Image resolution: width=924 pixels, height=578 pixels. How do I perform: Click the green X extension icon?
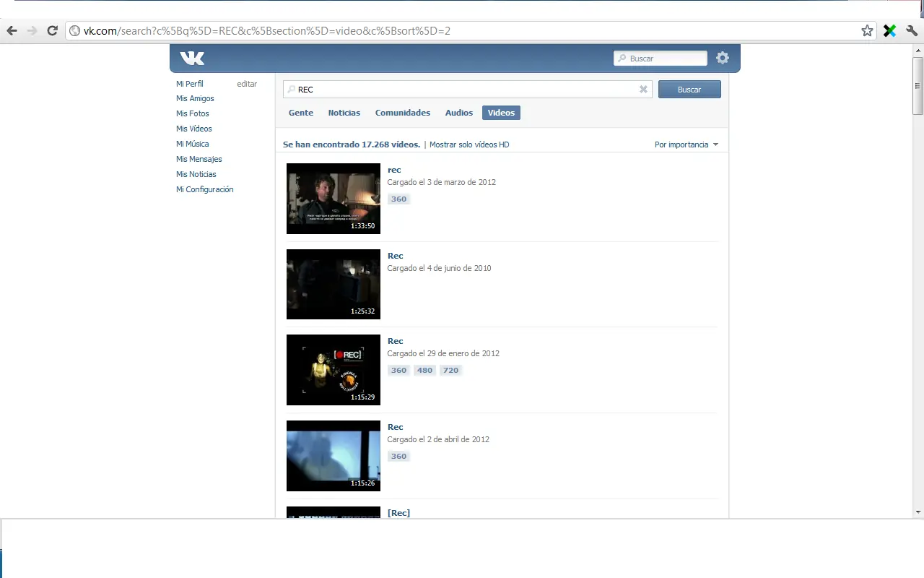click(x=890, y=30)
